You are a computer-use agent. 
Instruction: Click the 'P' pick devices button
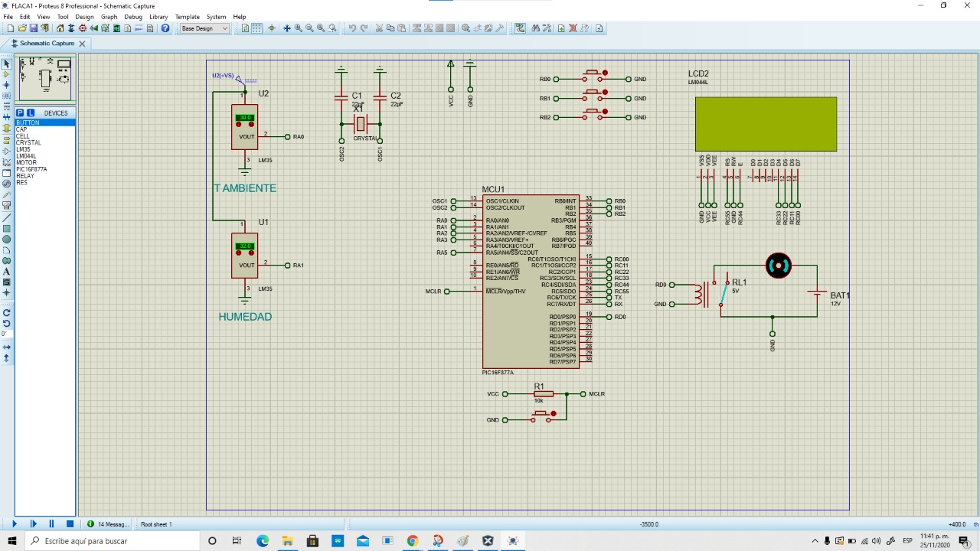(21, 112)
